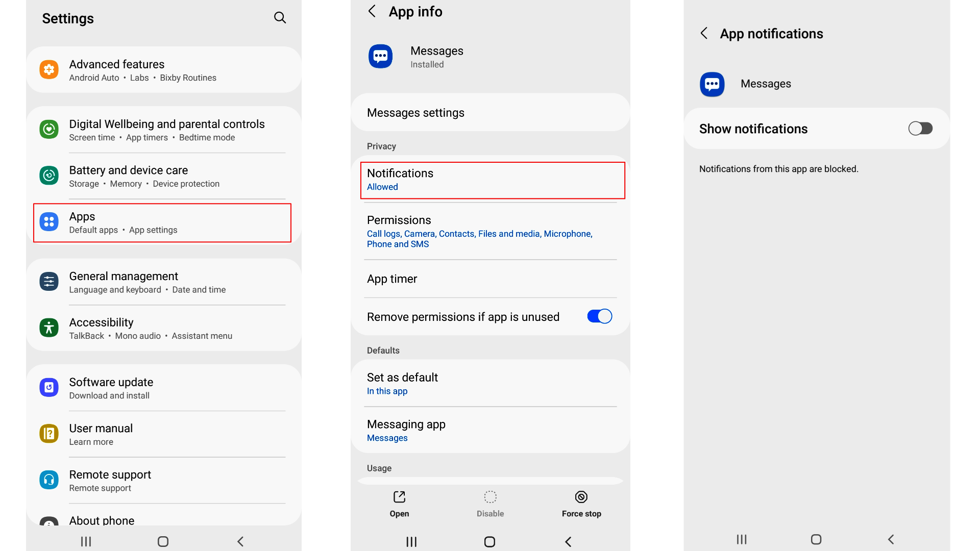Image resolution: width=980 pixels, height=551 pixels.
Task: Tap the Force stop icon
Action: 581,497
